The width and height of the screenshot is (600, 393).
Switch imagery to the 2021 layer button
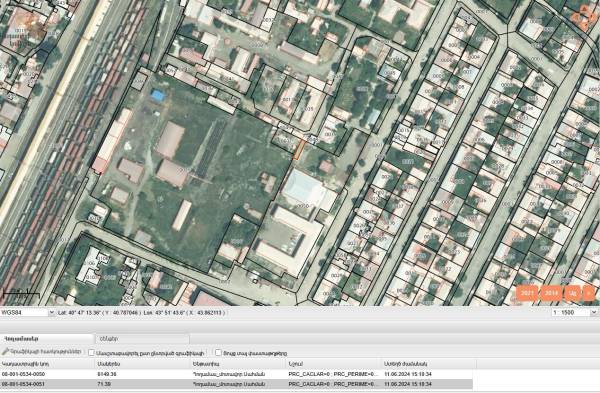click(x=528, y=293)
